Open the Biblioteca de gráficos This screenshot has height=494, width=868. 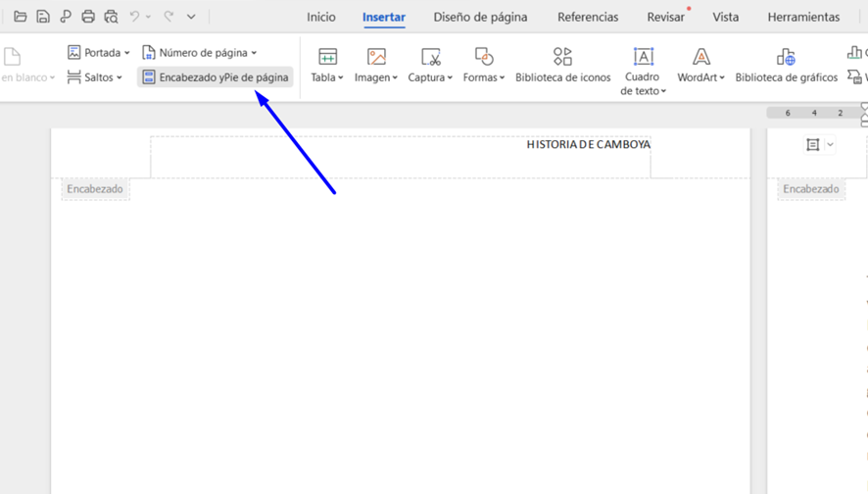point(786,66)
